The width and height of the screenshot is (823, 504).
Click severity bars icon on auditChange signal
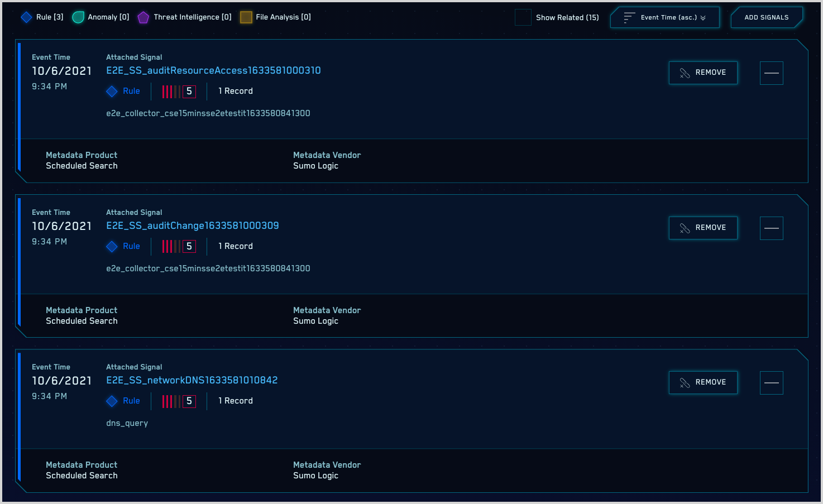171,247
